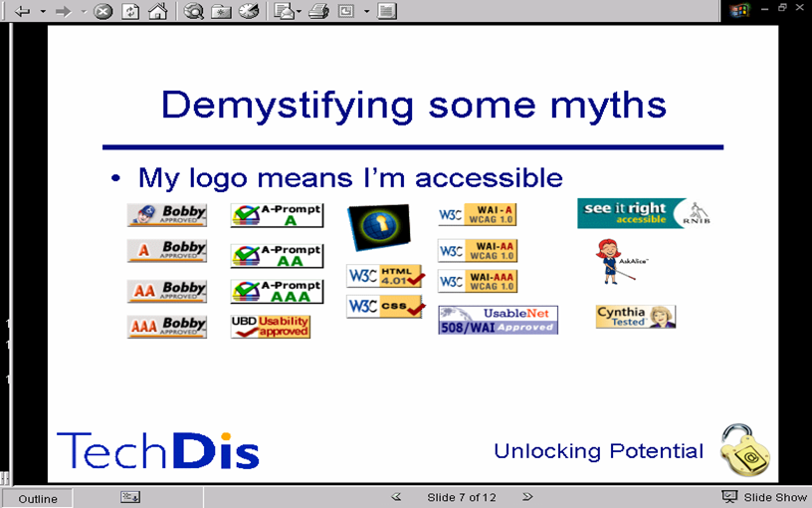Click the Bobby AA Approved logo

pyautogui.click(x=167, y=291)
